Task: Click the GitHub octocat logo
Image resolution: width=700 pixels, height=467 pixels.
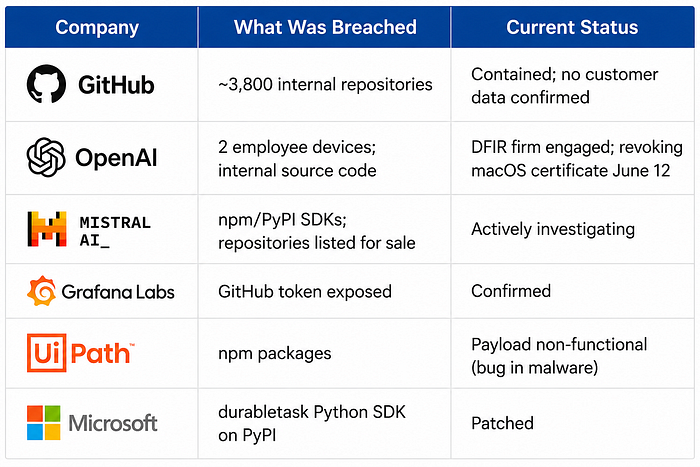Action: coord(46,84)
